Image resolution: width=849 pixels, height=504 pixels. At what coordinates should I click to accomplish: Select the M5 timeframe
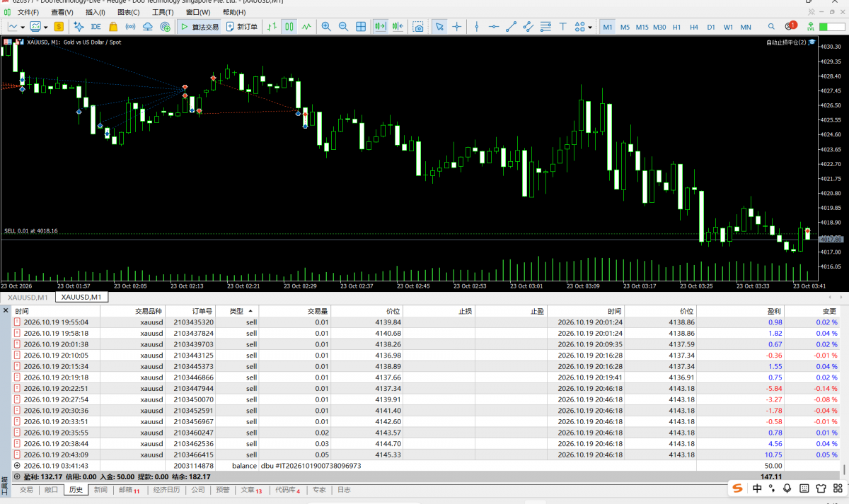click(x=625, y=27)
